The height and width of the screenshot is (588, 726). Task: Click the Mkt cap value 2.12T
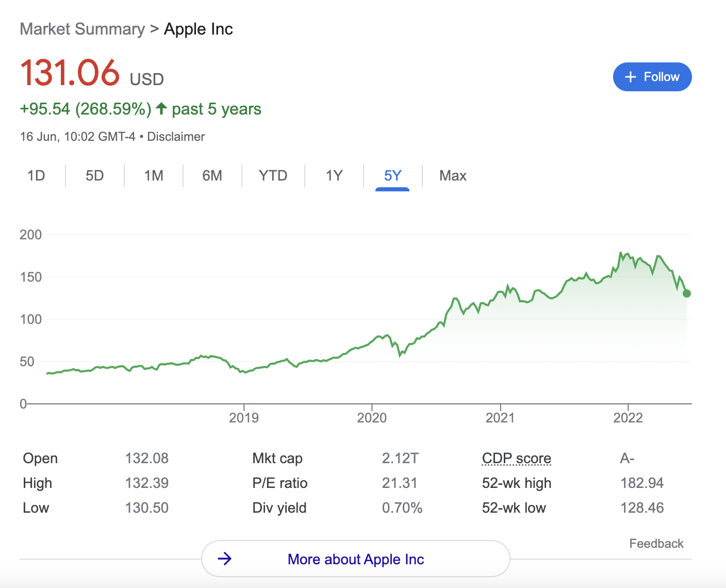[x=401, y=459]
